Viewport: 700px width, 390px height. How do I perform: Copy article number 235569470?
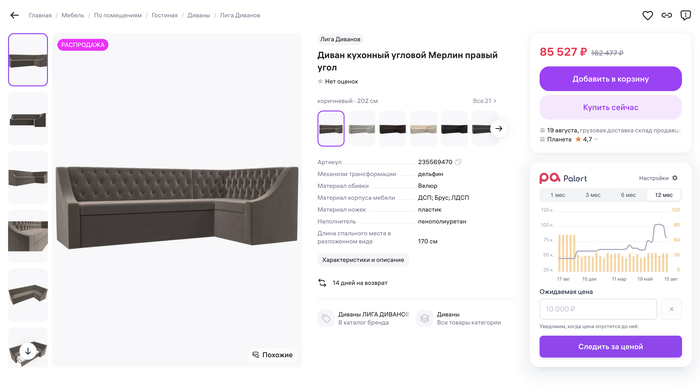pos(458,162)
